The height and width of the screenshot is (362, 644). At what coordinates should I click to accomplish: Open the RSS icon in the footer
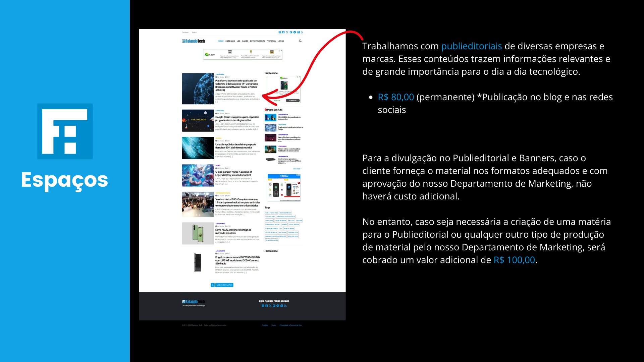285,306
